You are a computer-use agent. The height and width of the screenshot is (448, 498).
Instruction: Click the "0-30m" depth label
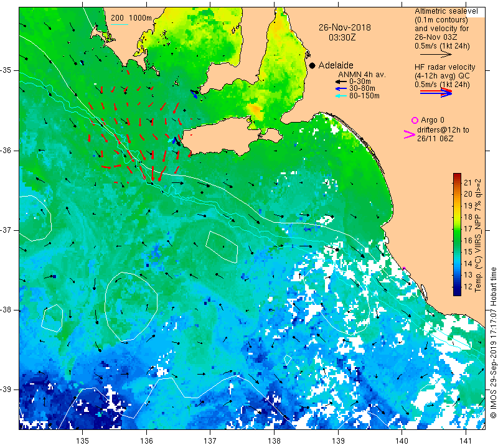360,82
